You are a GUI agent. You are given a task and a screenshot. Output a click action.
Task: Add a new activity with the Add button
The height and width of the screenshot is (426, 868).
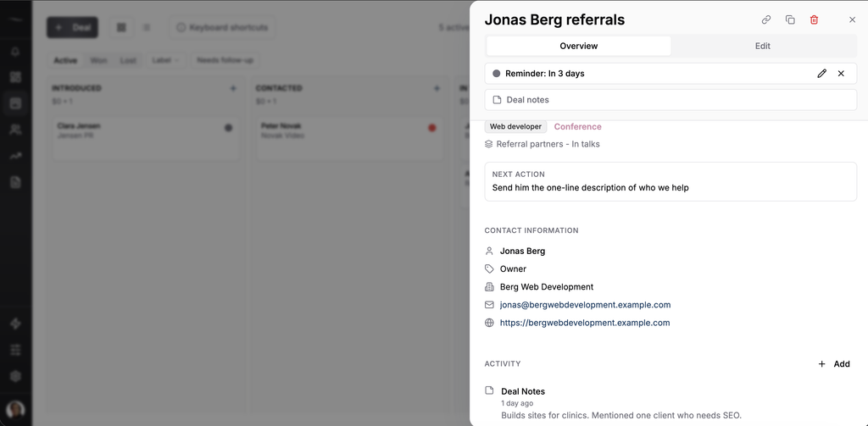pyautogui.click(x=834, y=363)
